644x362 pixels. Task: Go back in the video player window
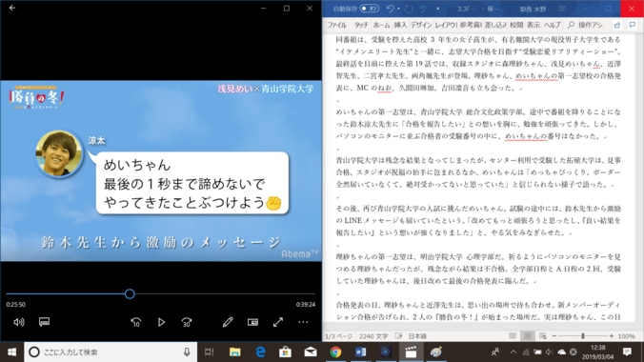12,8
